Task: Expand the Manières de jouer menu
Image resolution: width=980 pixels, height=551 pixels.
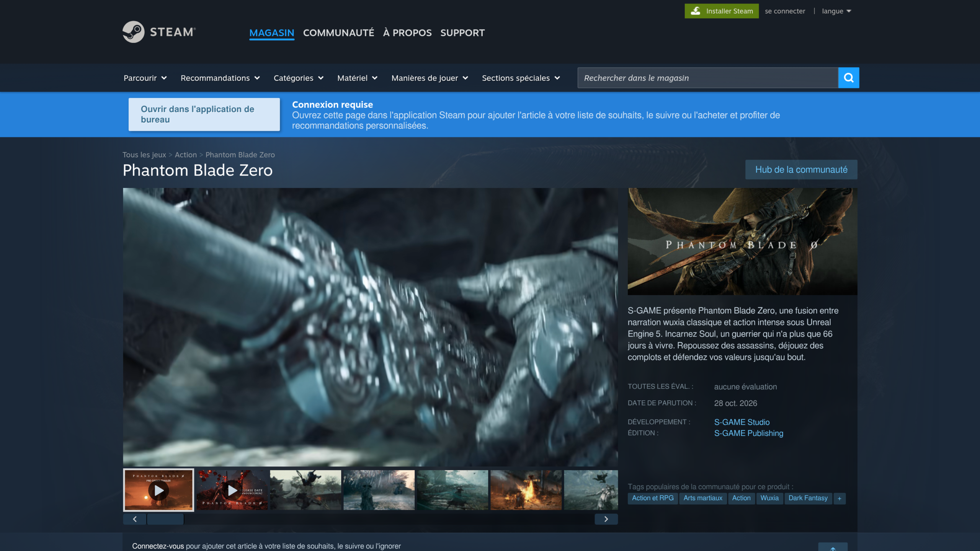Action: (x=430, y=78)
